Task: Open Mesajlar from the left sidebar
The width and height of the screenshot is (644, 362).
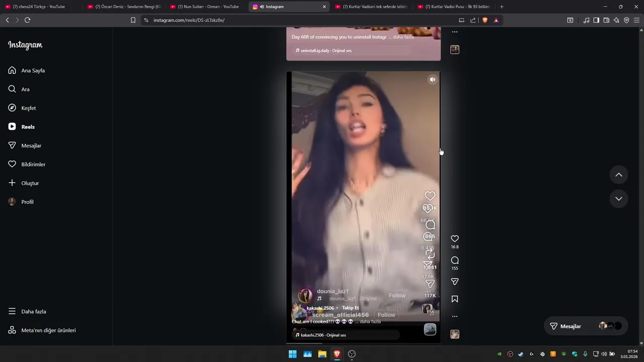Action: pos(25,145)
